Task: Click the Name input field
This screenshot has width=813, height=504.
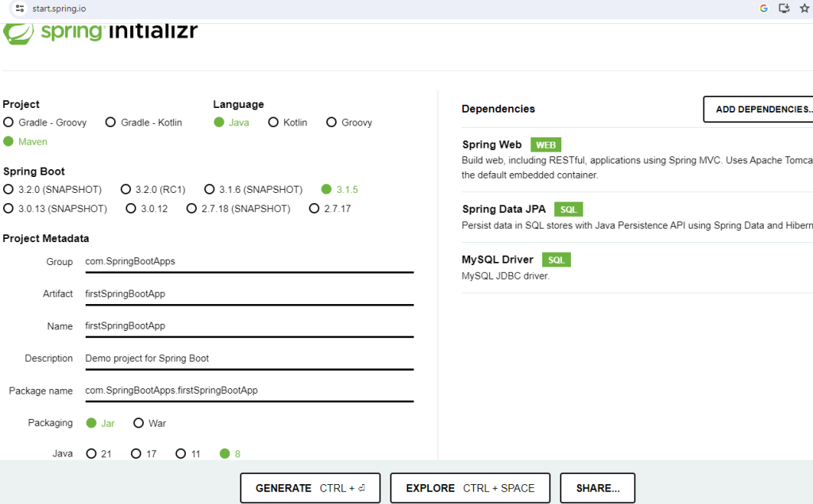Action: (x=249, y=326)
